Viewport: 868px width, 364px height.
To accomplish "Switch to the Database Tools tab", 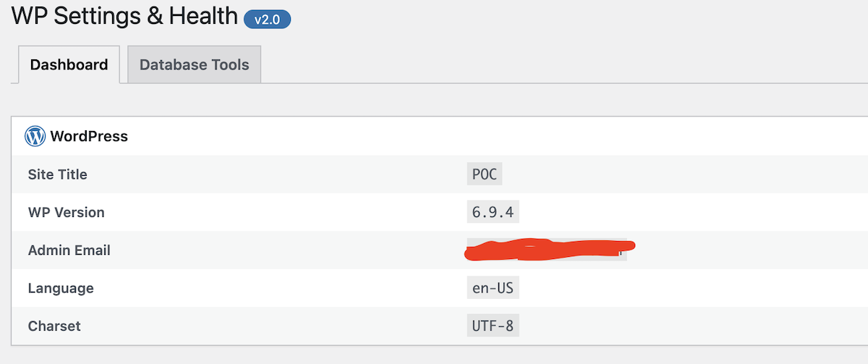I will (x=194, y=64).
